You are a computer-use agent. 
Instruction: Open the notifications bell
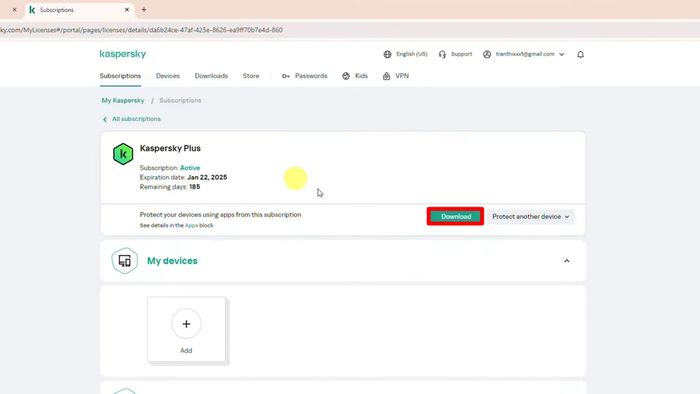(x=580, y=54)
